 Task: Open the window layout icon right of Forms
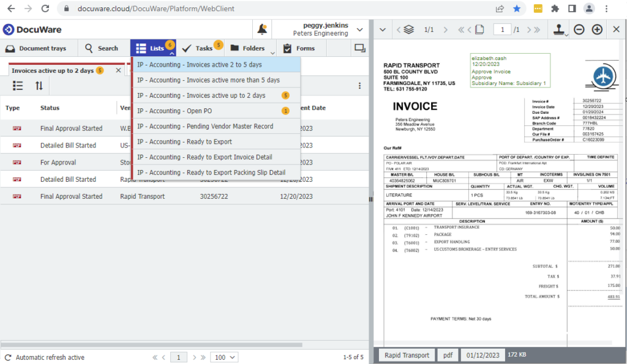360,48
